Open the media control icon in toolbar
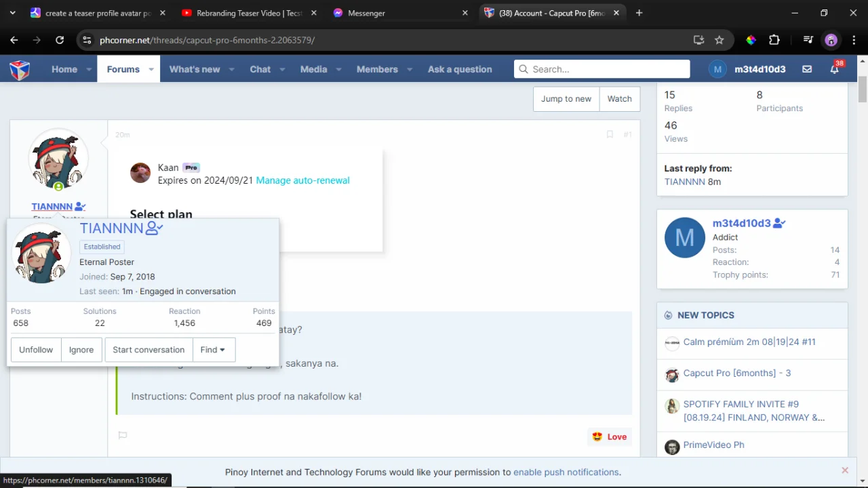This screenshot has height=488, width=868. pyautogui.click(x=808, y=40)
